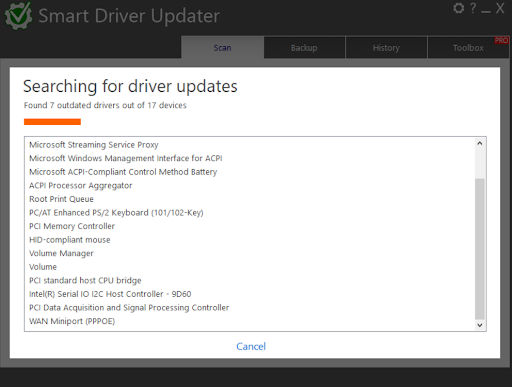Select WAN Miniport (PPPOE) entry
512x387 pixels.
click(x=72, y=321)
